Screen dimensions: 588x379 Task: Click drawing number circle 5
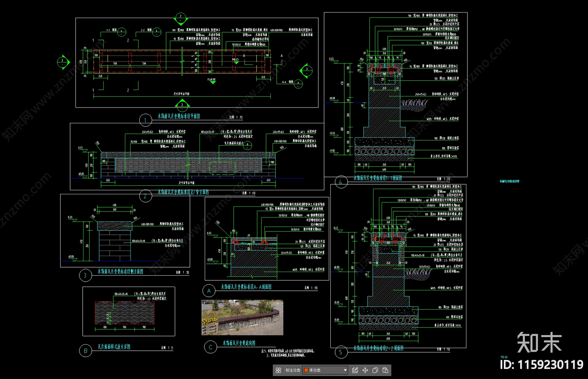pyautogui.click(x=341, y=352)
